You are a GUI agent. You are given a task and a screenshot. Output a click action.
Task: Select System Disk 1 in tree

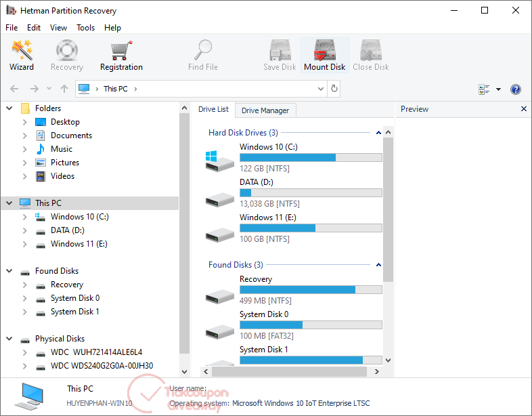click(75, 312)
